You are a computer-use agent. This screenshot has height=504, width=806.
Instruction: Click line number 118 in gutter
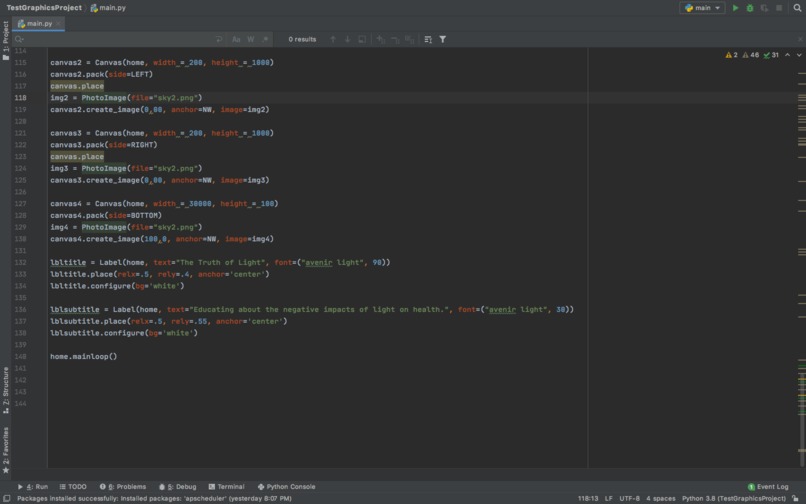pyautogui.click(x=21, y=98)
